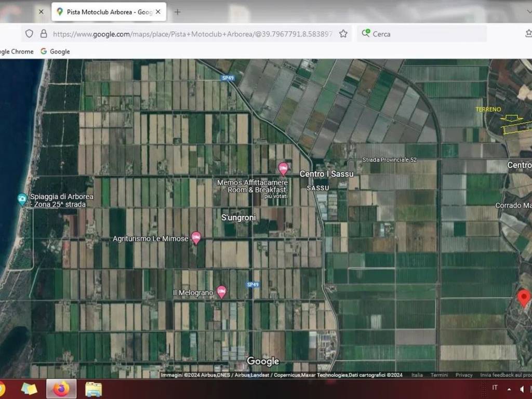Open File Explorer from the taskbar
Image resolution: width=532 pixels, height=399 pixels.
94,389
